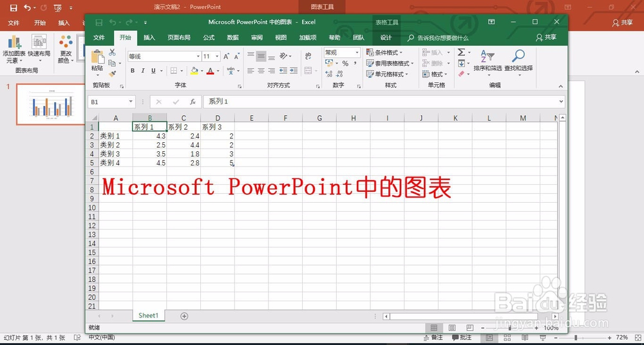Switch to Formulas (公式) tab

click(209, 37)
